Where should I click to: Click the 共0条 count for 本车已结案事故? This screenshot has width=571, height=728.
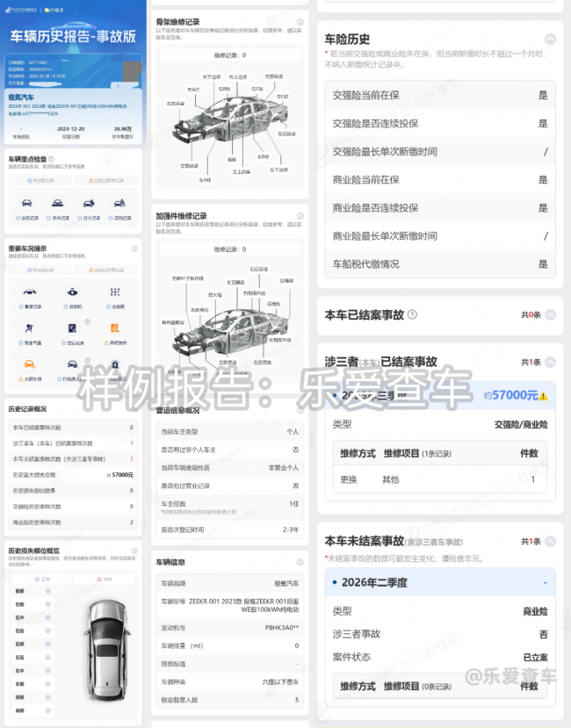(x=531, y=314)
